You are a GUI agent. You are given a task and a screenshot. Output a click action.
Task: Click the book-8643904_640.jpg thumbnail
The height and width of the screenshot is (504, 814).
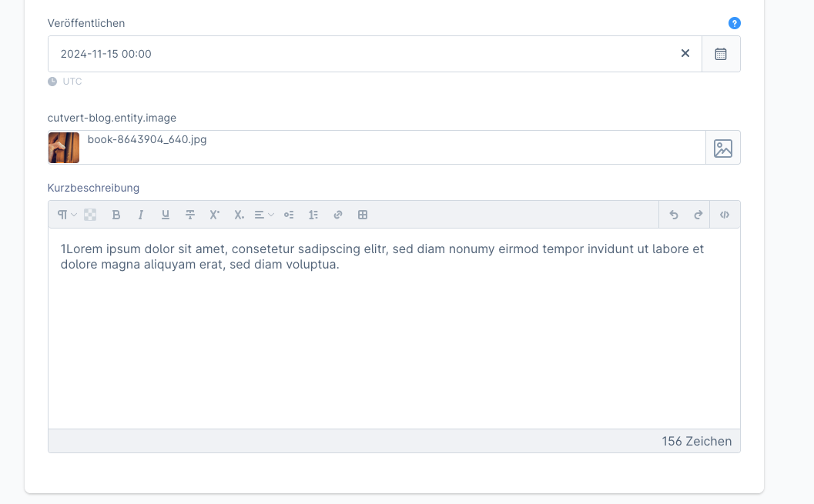tap(63, 147)
